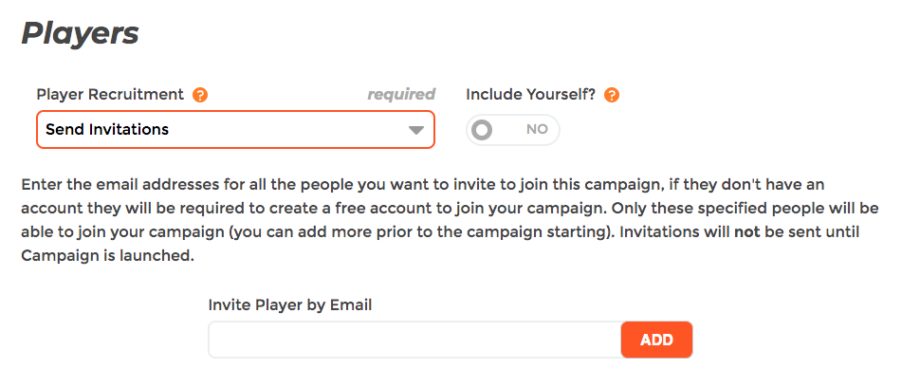Click the line starting account they will be
Image resolution: width=920 pixels, height=386 pixels.
coord(449,208)
